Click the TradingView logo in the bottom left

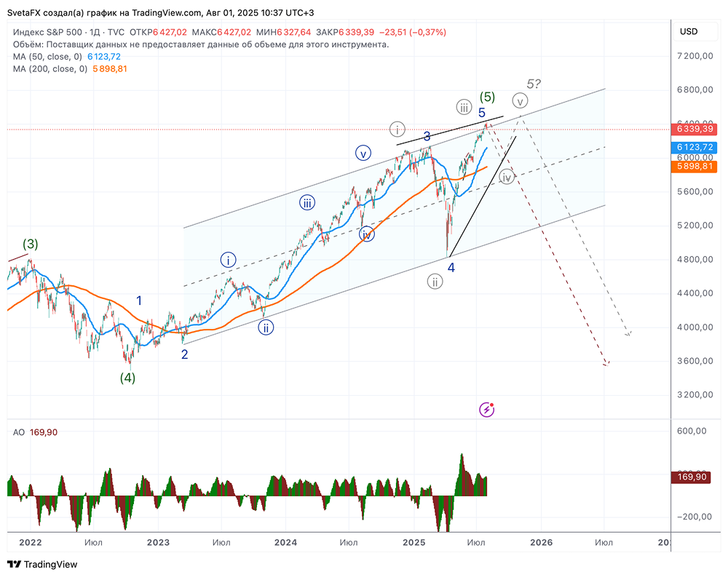click(44, 564)
